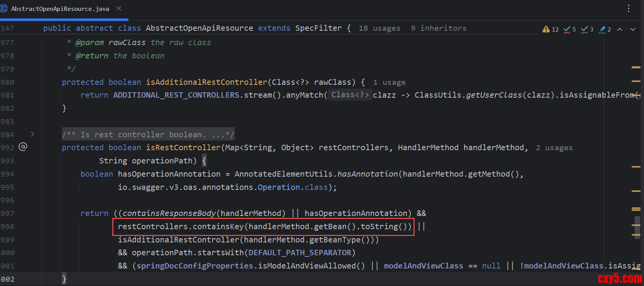The image size is (644, 286).
Task: Click the green checkmark indicator showing 3
Action: (587, 29)
